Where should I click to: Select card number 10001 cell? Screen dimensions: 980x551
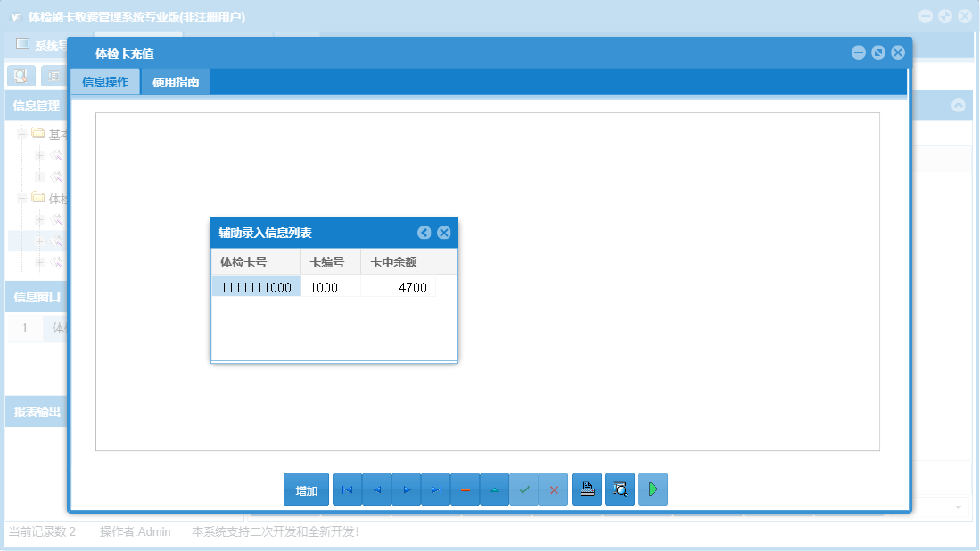pos(331,287)
